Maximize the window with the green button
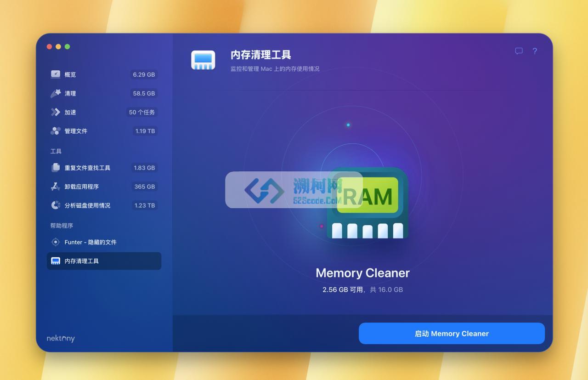Image resolution: width=588 pixels, height=380 pixels. coord(68,46)
